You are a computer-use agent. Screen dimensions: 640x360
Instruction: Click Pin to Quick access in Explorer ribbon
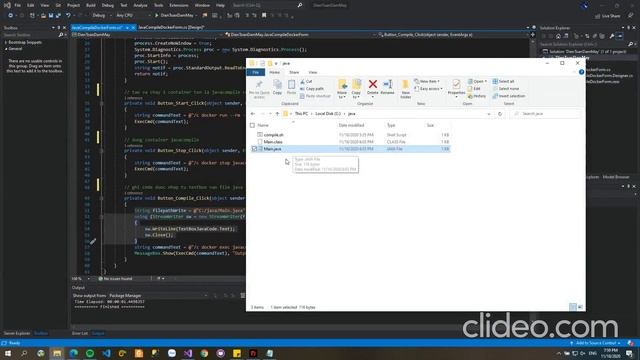click(259, 89)
